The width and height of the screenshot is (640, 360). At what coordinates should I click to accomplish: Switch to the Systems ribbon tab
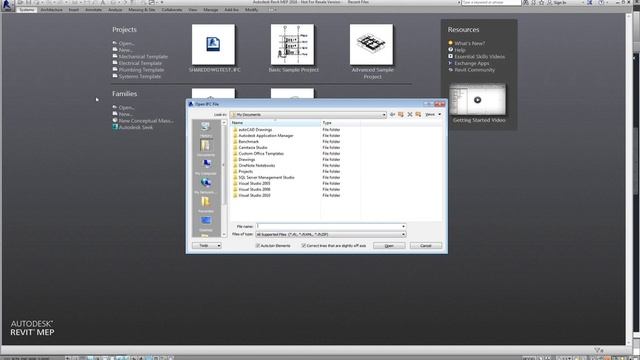click(x=27, y=10)
